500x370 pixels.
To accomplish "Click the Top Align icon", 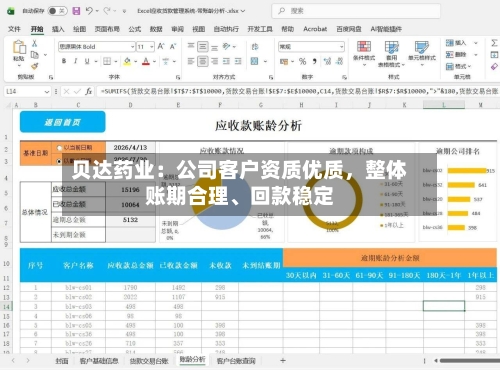I will coord(191,46).
